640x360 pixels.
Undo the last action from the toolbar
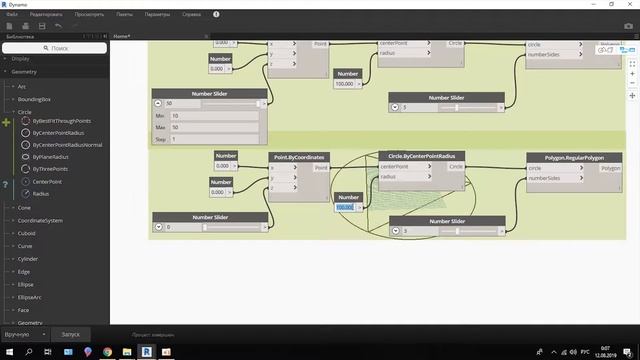[58, 26]
